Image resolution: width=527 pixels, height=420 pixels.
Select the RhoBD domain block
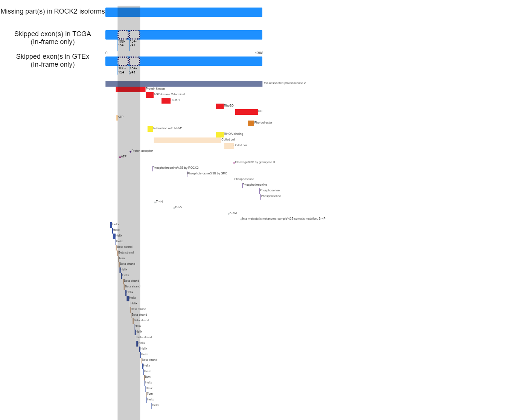click(x=220, y=106)
